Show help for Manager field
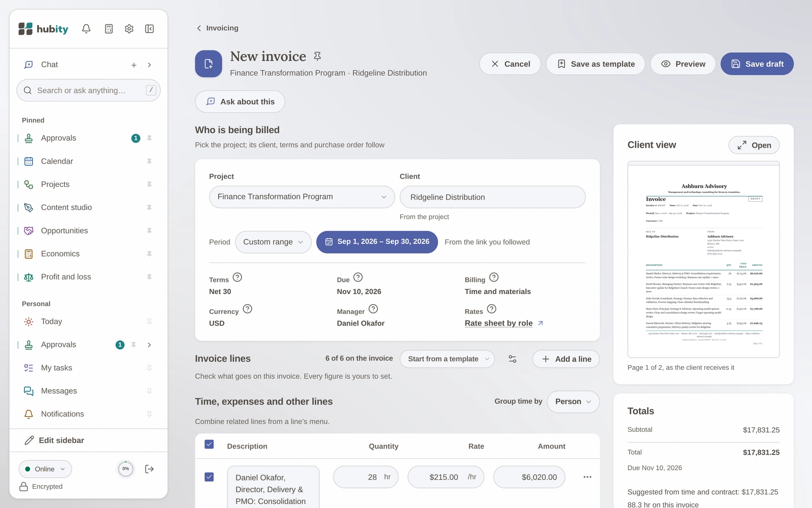The image size is (812, 508). pos(374,309)
